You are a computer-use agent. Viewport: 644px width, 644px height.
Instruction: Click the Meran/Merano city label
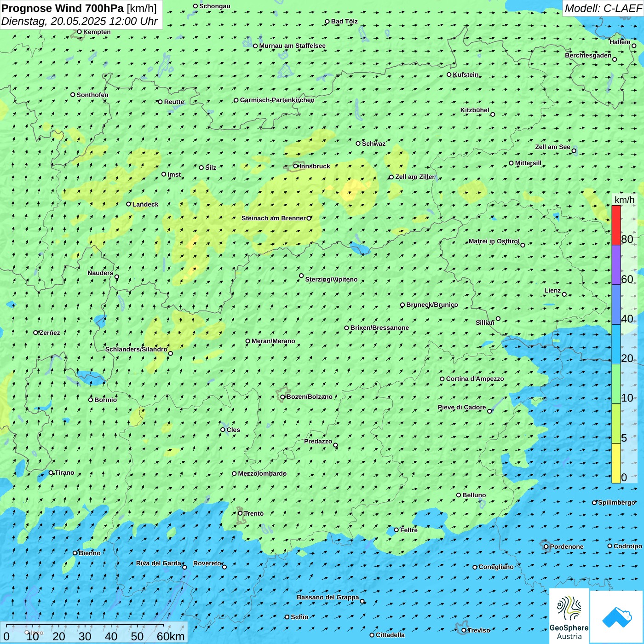[x=273, y=341]
